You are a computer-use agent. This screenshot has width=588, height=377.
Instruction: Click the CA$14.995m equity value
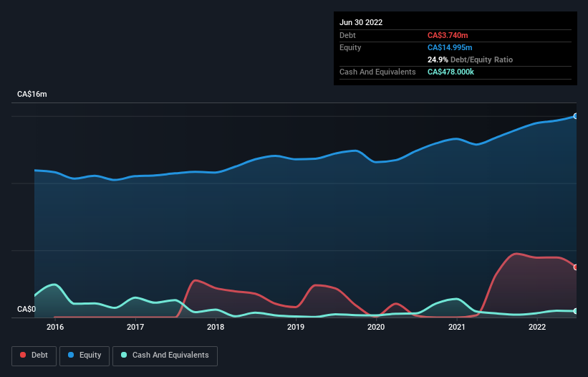(450, 47)
